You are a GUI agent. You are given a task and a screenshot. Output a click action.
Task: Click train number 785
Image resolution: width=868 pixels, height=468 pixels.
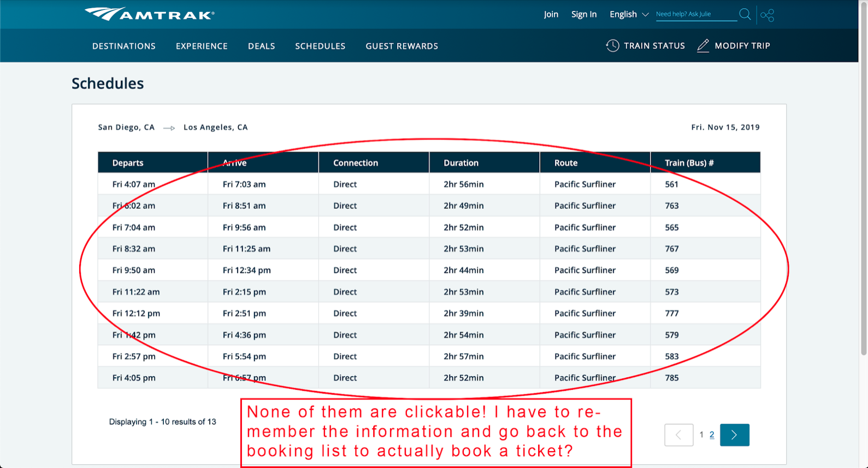(x=671, y=378)
